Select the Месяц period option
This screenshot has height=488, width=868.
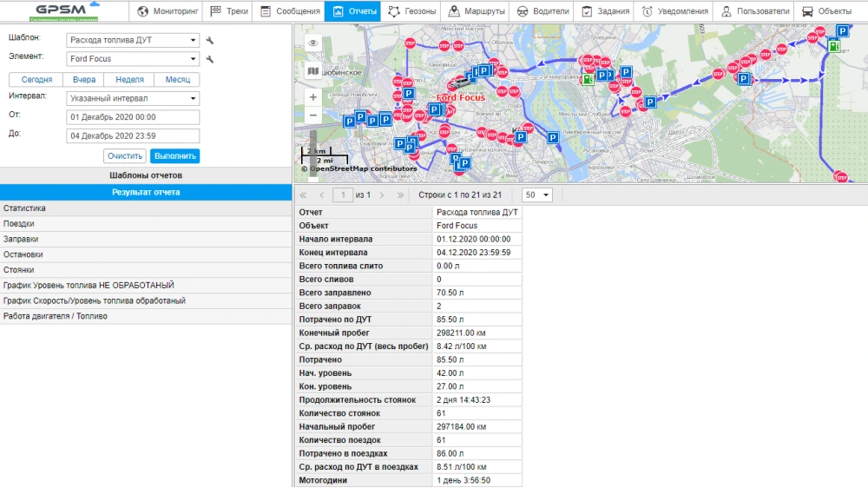[177, 80]
